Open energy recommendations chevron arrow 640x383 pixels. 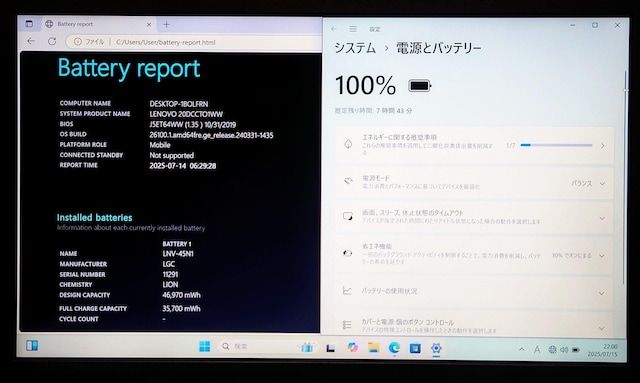603,146
